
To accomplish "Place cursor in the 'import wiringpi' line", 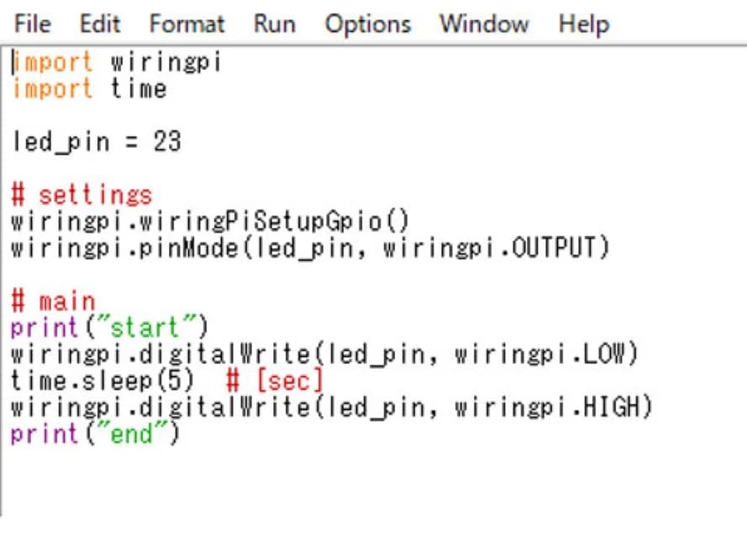I will click(x=116, y=62).
